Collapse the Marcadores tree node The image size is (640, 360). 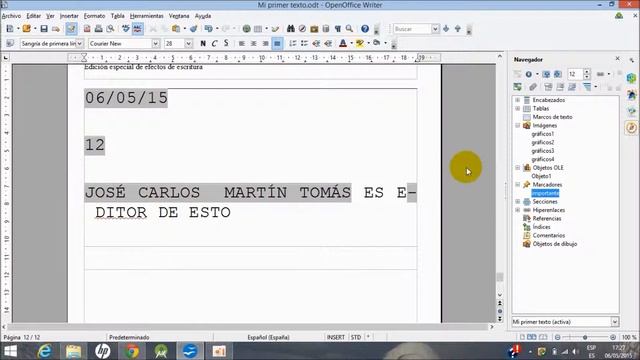[x=518, y=184]
